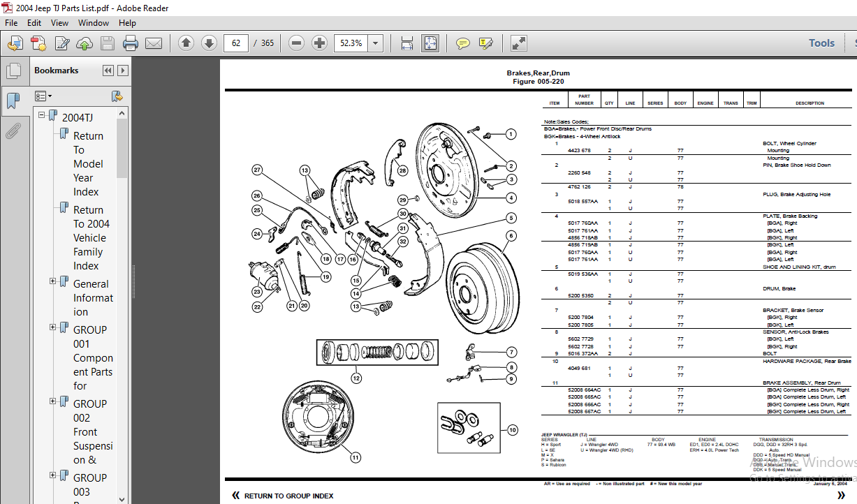The image size is (857, 504).
Task: Open the Page Thumbnails panel icon
Action: [13, 71]
